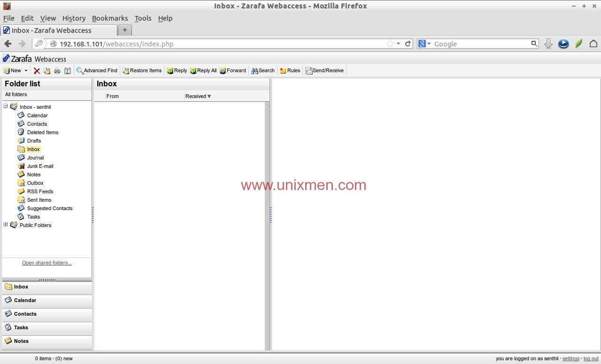Click the New item toolbar button
This screenshot has height=364, width=601.
tap(12, 71)
